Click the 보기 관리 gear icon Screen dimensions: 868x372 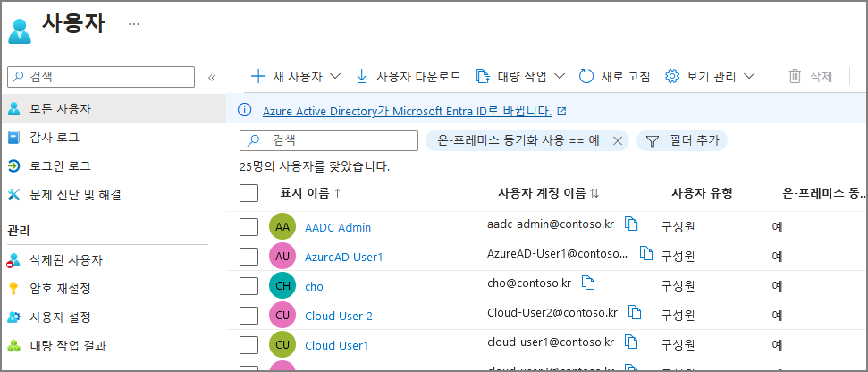click(672, 76)
